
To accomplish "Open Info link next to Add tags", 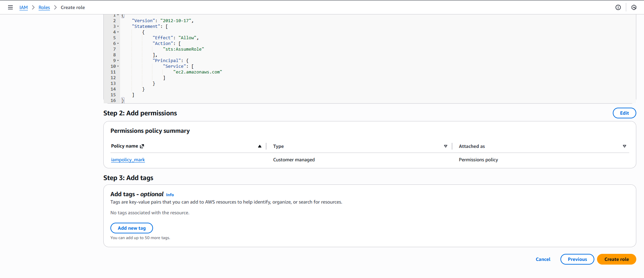I will click(170, 195).
